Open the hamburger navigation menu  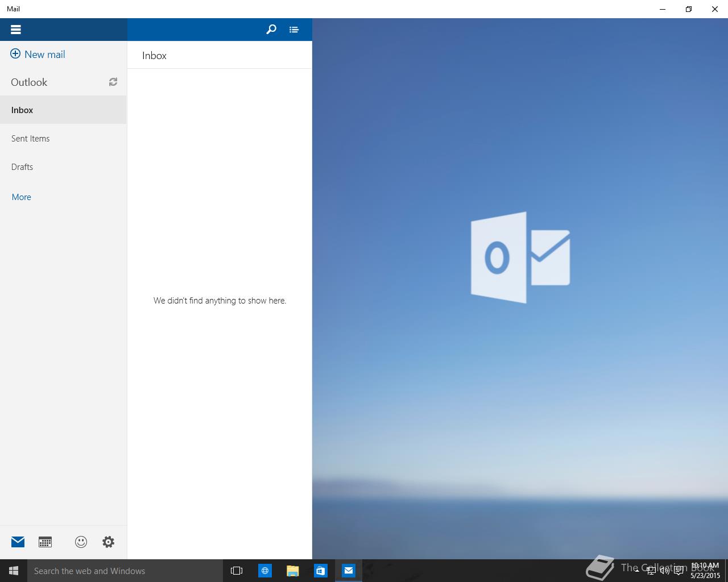(x=15, y=30)
